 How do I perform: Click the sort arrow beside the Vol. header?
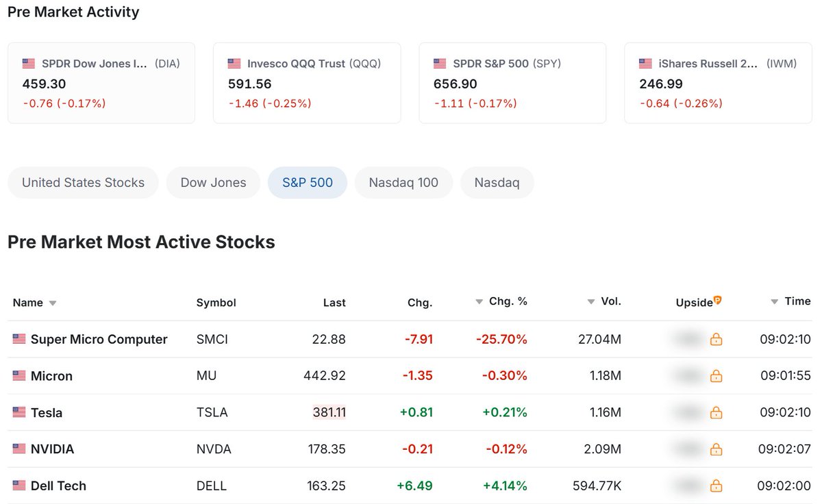(x=590, y=301)
